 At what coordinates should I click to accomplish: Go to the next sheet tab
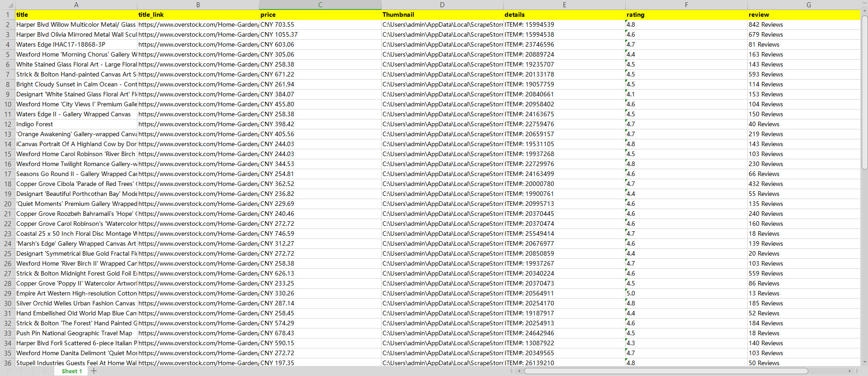tap(32, 371)
